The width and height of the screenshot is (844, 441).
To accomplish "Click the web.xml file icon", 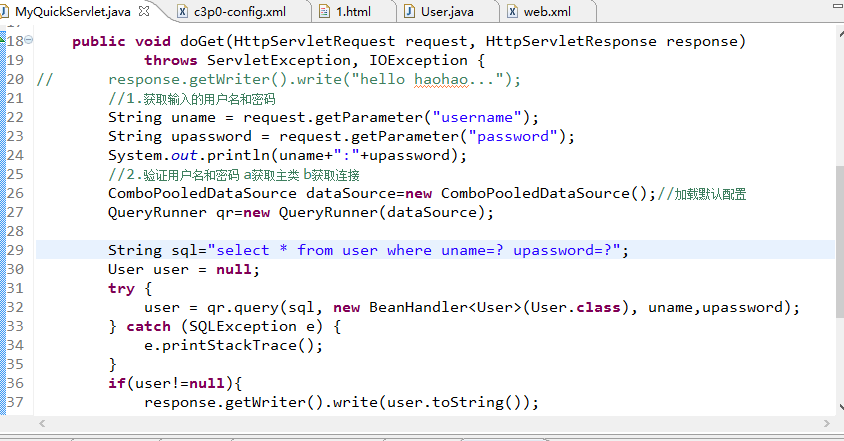I will [513, 12].
